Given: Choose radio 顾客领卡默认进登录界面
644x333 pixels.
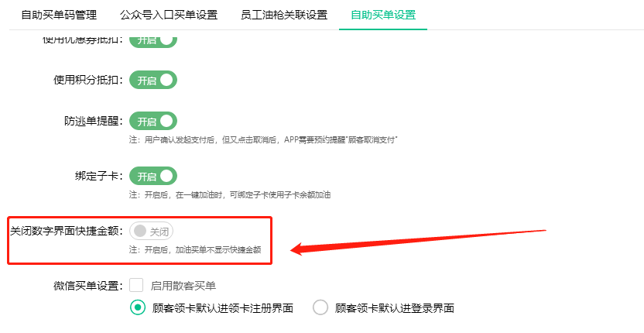Looking at the screenshot, I should 320,307.
